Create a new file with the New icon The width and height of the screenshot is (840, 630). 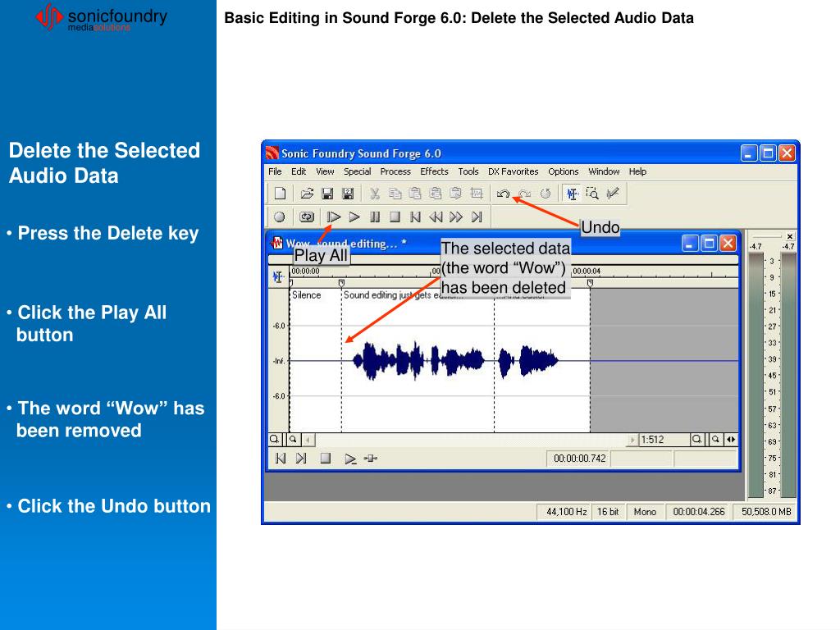point(280,194)
